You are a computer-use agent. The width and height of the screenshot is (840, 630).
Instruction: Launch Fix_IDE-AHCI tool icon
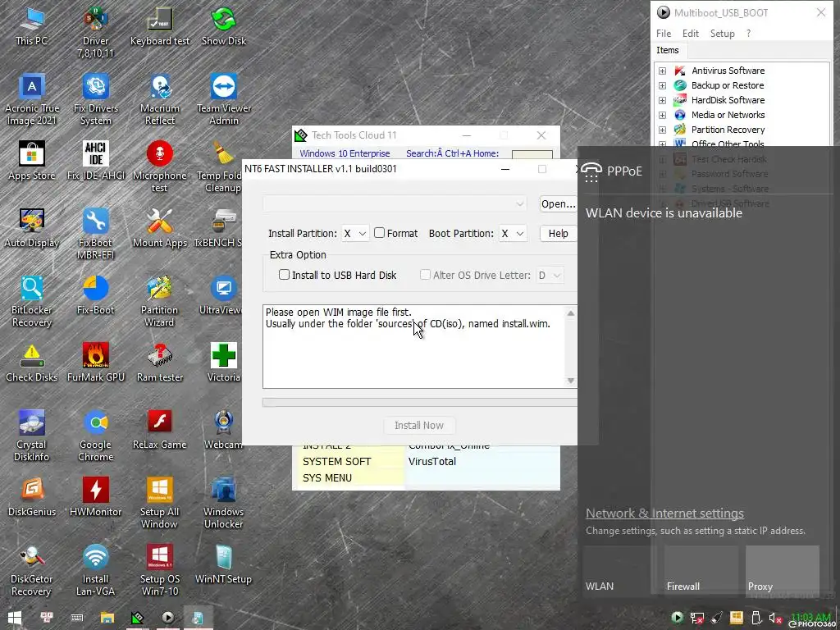tap(96, 161)
